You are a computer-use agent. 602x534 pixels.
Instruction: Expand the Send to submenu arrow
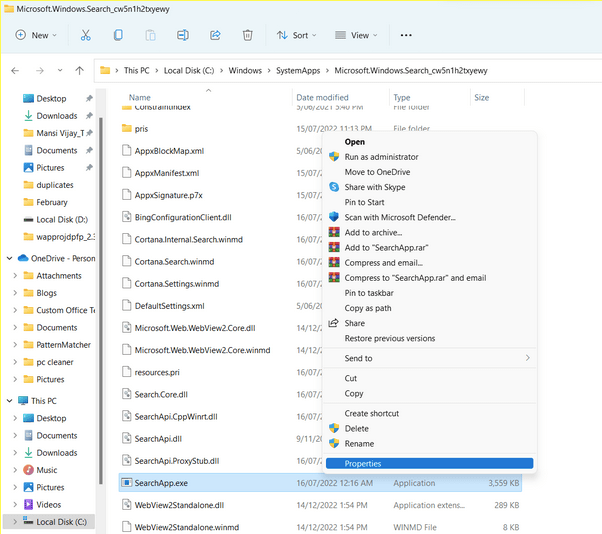point(528,358)
